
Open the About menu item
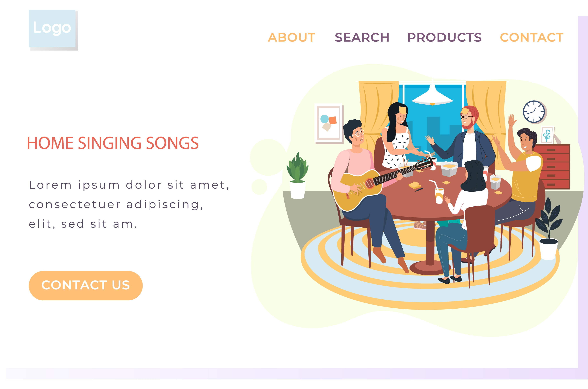tap(291, 37)
